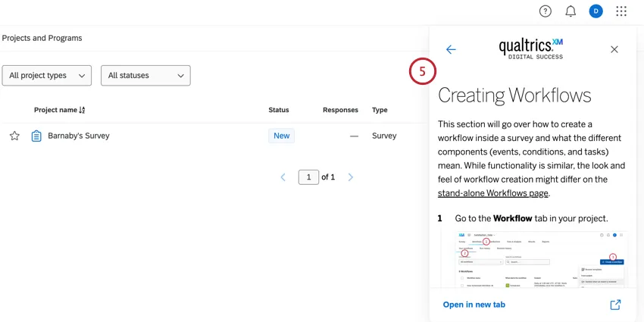Close the Digital Success help panel

[x=614, y=49]
